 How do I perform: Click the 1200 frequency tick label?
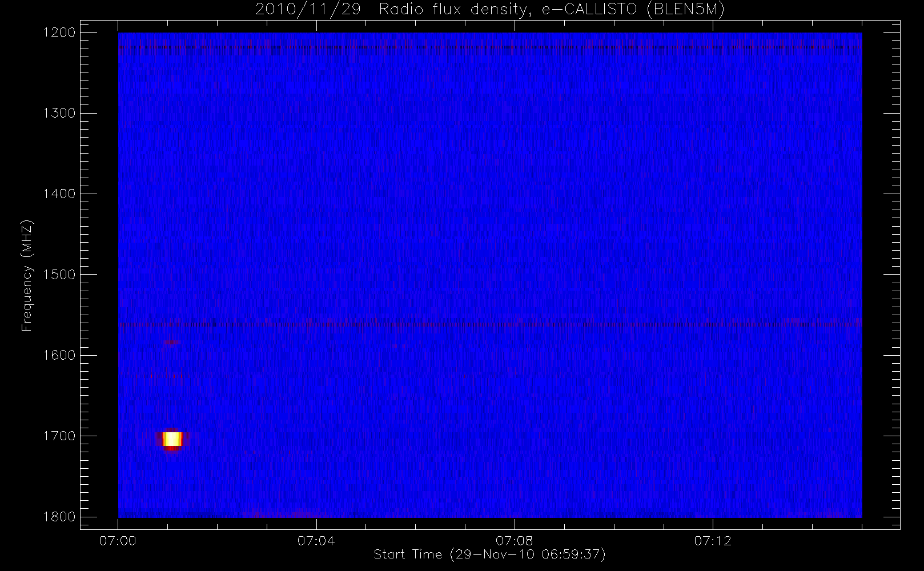[x=59, y=33]
